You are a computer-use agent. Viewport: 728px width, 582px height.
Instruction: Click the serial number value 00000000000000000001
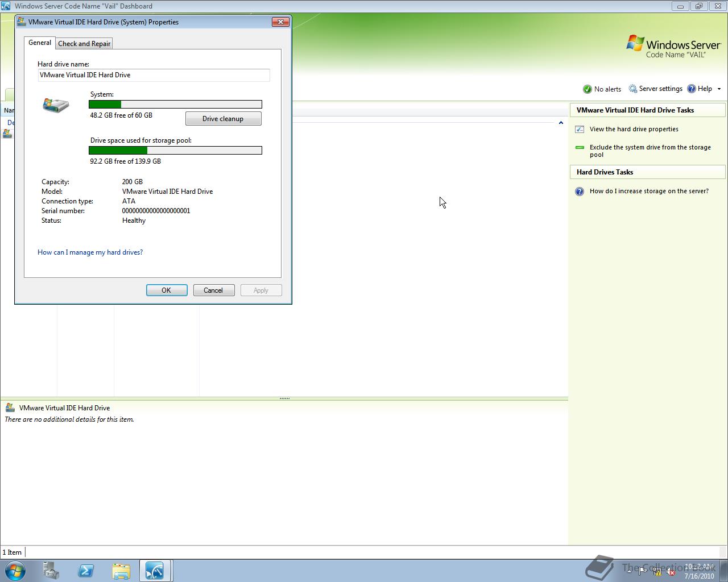pyautogui.click(x=156, y=211)
